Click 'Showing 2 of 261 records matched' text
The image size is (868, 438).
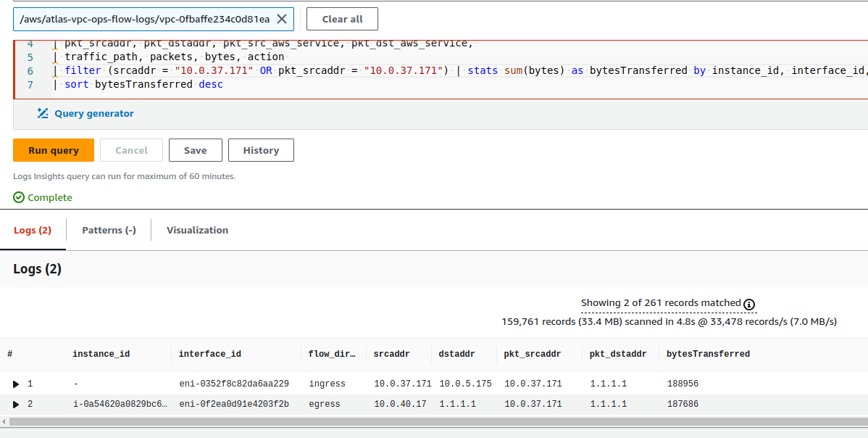tap(661, 303)
